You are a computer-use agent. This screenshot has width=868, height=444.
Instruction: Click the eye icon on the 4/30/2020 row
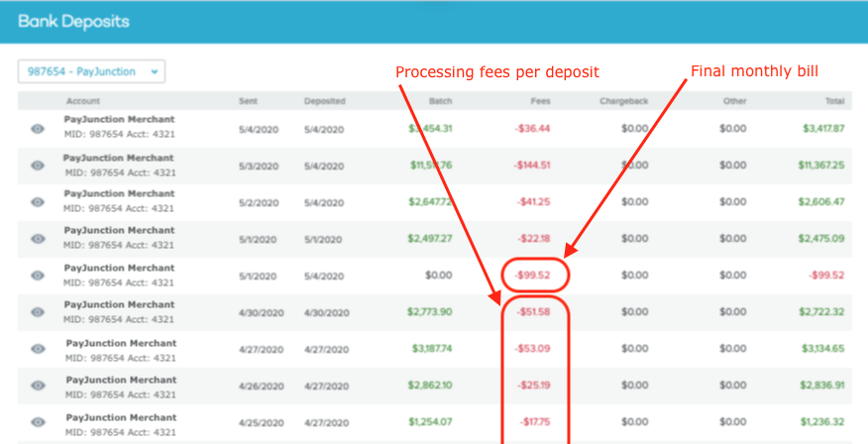tap(38, 312)
